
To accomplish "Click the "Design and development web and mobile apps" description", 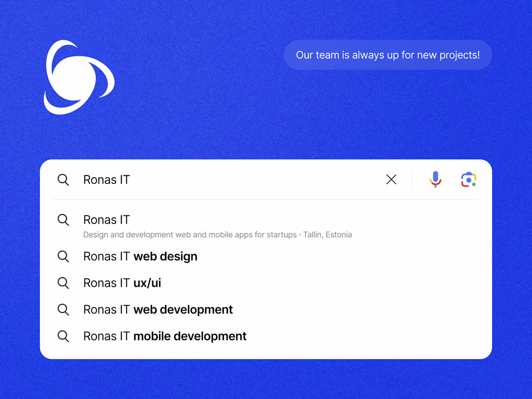I will [190, 235].
